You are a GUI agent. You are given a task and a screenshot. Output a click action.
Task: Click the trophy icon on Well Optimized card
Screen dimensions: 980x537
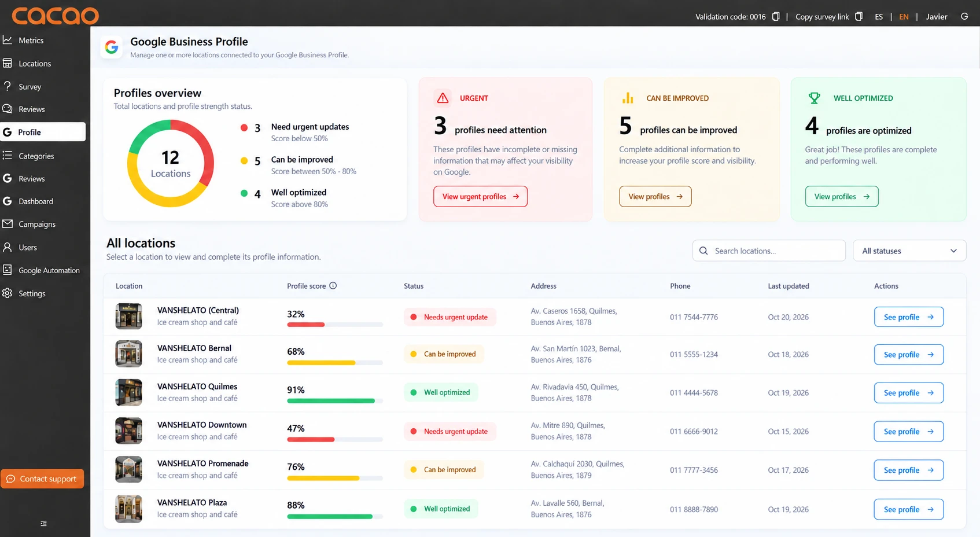tap(815, 98)
